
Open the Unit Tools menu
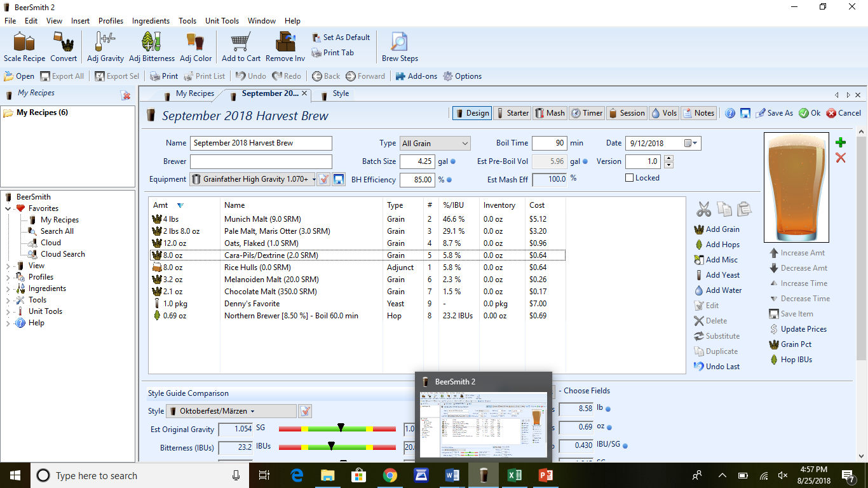click(222, 21)
